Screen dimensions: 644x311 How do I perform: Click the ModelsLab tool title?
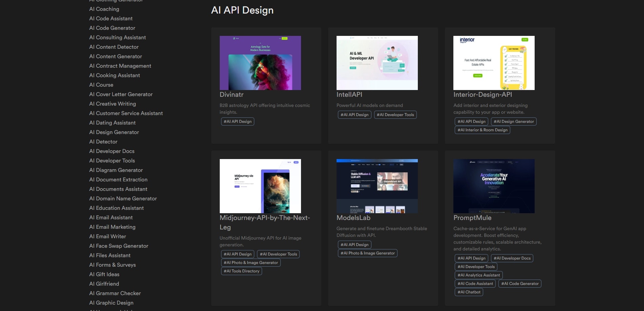tap(353, 218)
